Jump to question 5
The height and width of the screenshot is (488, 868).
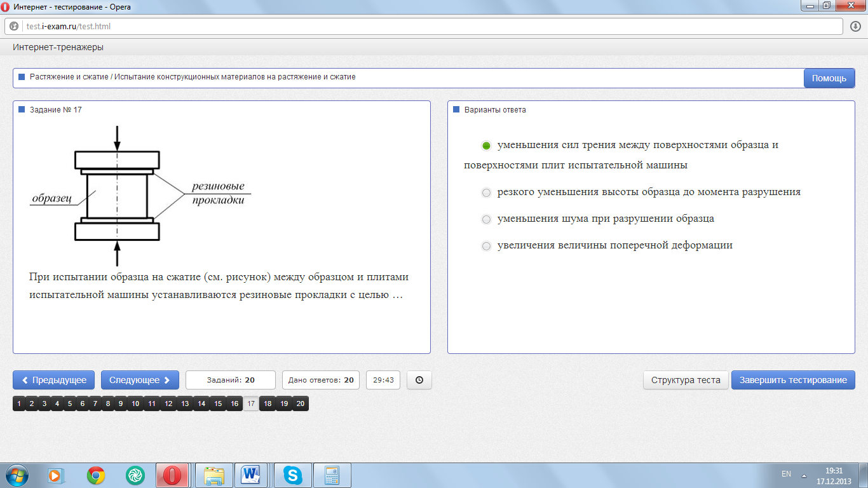click(70, 403)
